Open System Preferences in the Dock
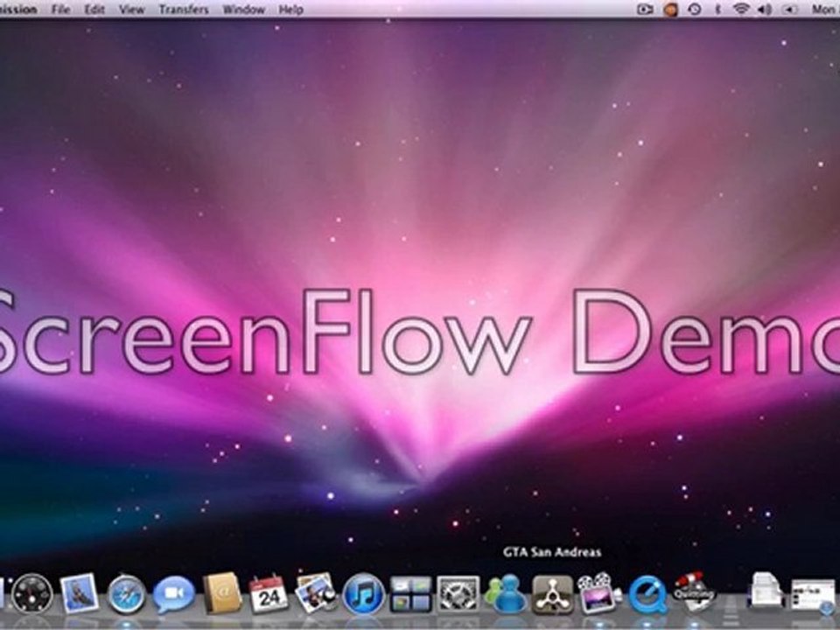The width and height of the screenshot is (840, 630). [458, 595]
